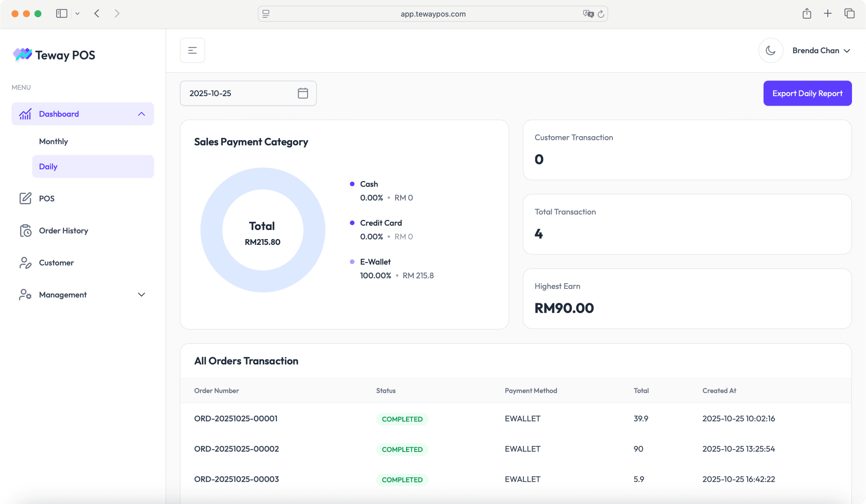Click the Safari share icon
This screenshot has height=504, width=866.
coord(807,14)
